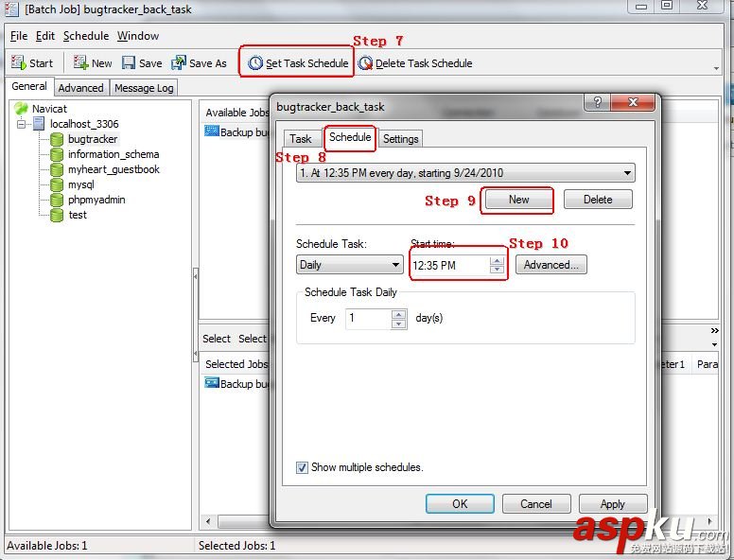Click the double chevron expand button
The width and height of the screenshot is (734, 560).
click(714, 330)
